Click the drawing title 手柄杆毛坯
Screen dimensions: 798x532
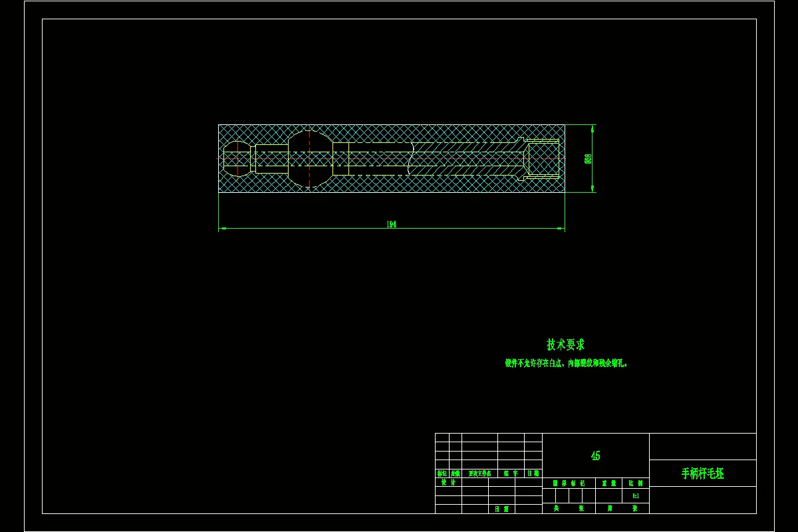point(702,473)
